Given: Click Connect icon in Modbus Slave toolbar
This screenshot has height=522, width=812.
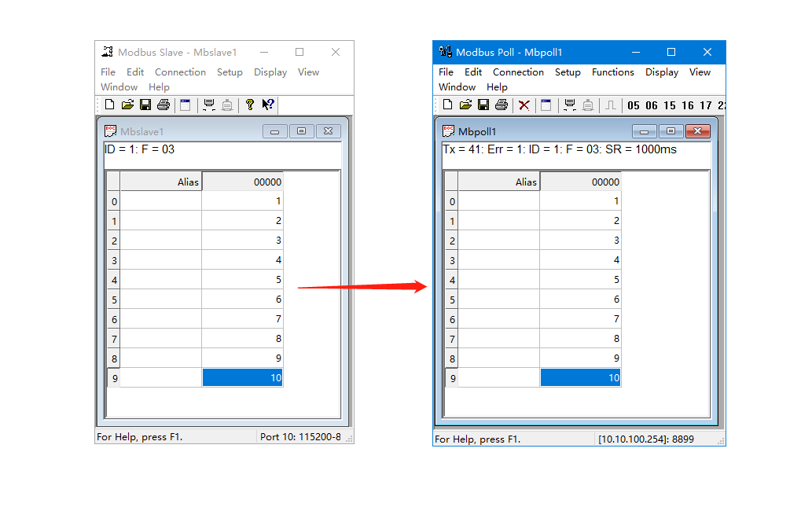Looking at the screenshot, I should click(209, 105).
